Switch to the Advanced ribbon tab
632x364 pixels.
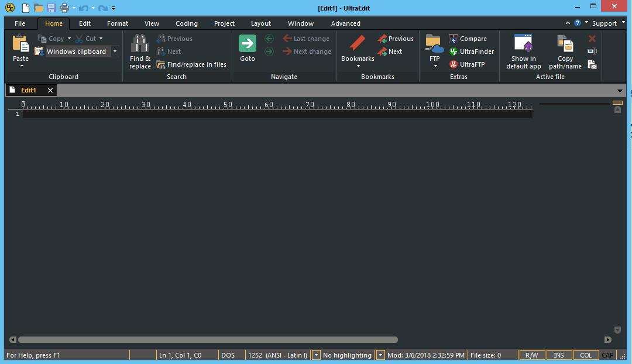[345, 23]
